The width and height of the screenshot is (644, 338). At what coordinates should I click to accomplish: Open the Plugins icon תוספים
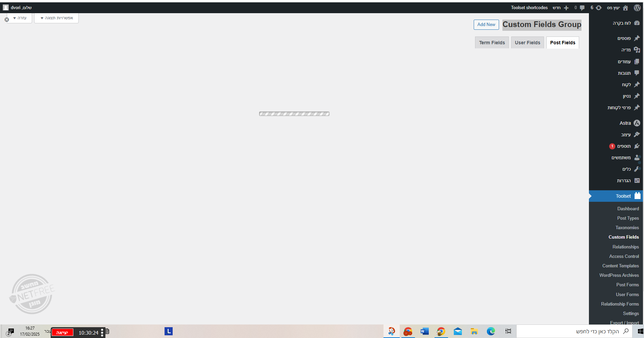(x=637, y=146)
